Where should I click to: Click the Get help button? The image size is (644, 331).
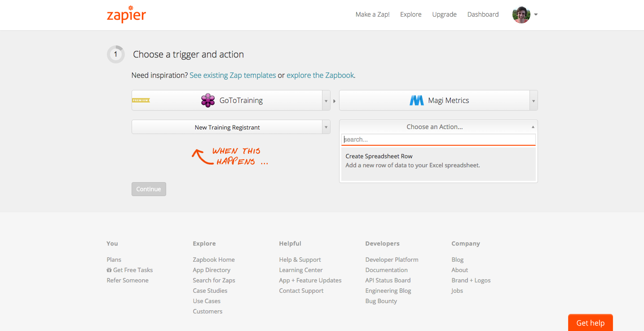click(x=590, y=322)
